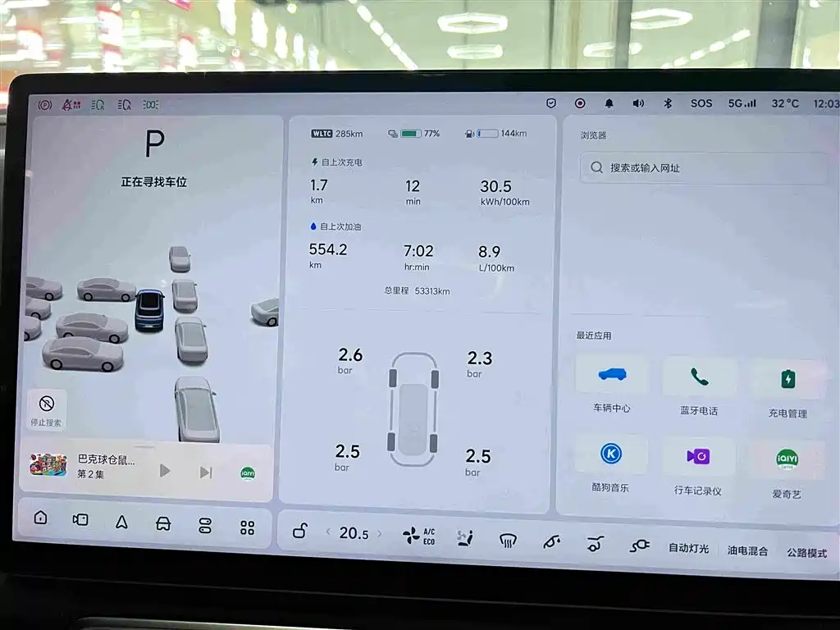Open iQIYI source icon in media bar
The image size is (840, 630).
(248, 473)
